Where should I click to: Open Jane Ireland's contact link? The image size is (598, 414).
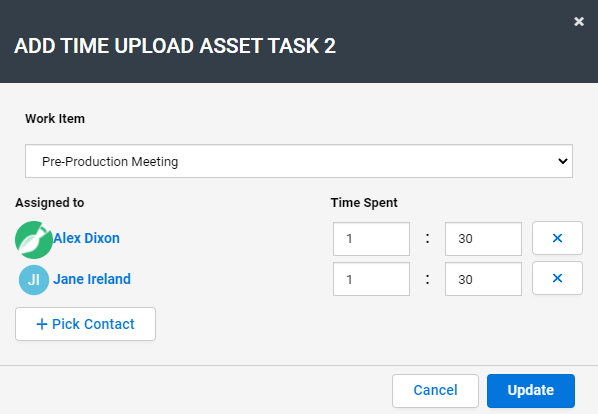(x=92, y=279)
